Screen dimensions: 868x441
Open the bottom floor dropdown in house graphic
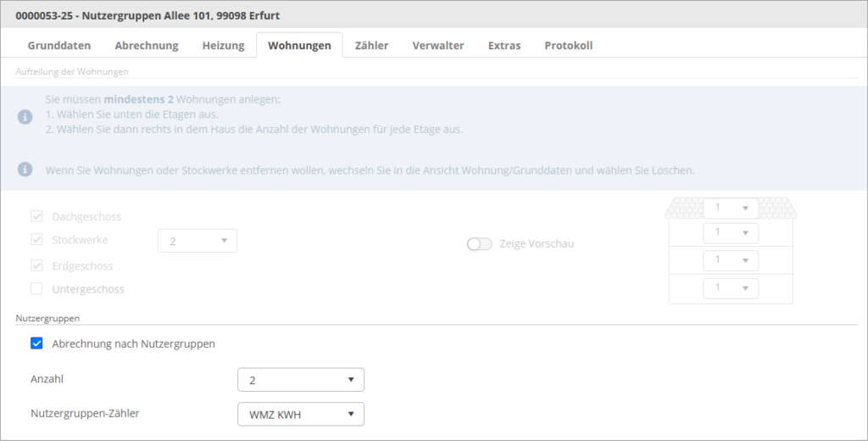731,288
